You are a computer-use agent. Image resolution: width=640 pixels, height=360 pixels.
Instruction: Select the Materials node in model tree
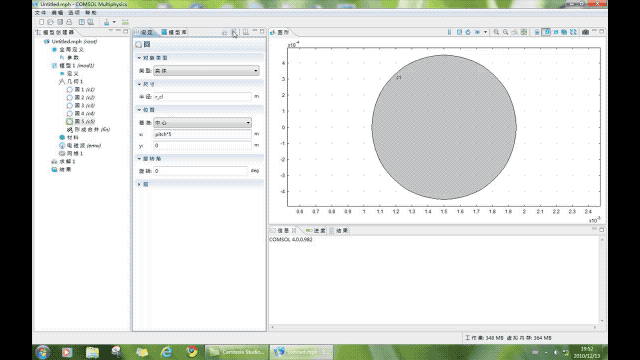[x=69, y=138]
